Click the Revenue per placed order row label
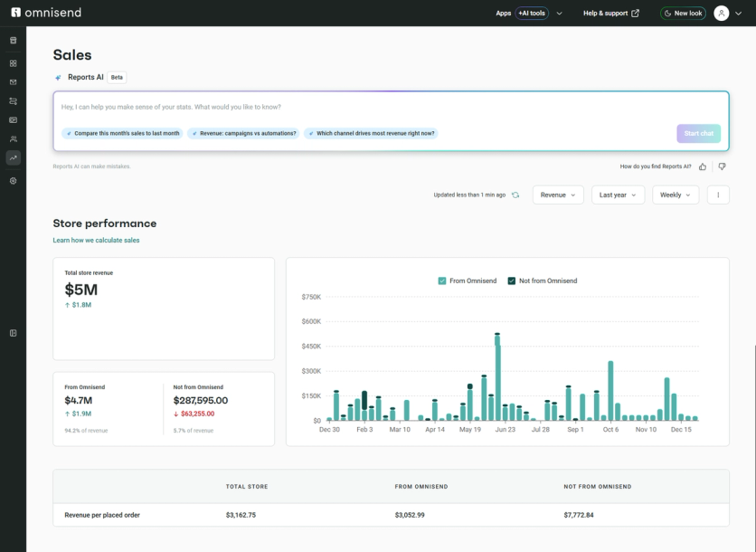This screenshot has height=552, width=756. [102, 515]
